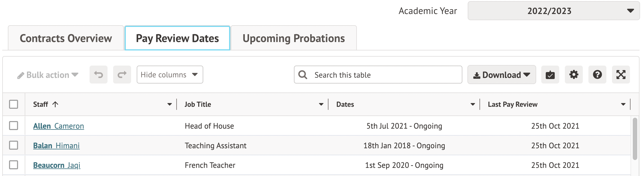Open the Upcoming Probations tab
Screen dimensions: 644x176
(x=294, y=38)
